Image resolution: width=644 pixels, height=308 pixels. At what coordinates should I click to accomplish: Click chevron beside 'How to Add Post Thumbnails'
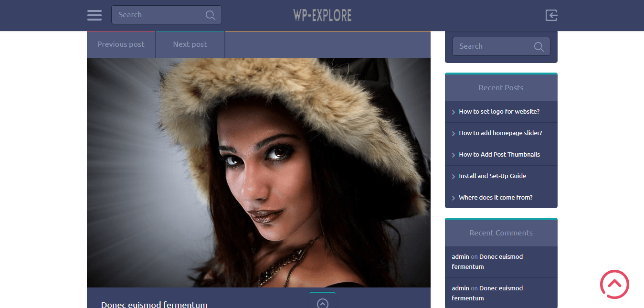tap(454, 155)
